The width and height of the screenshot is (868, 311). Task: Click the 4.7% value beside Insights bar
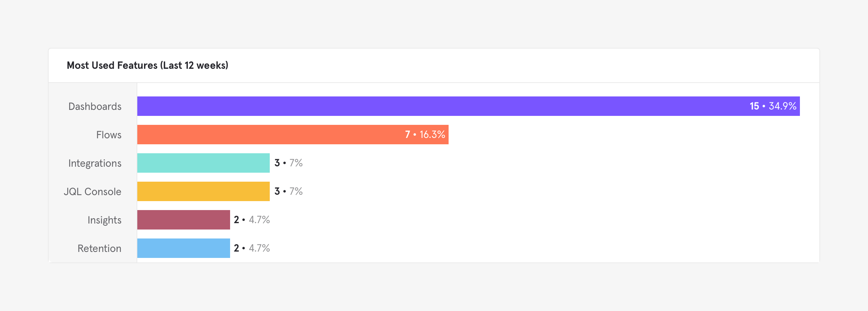[259, 220]
